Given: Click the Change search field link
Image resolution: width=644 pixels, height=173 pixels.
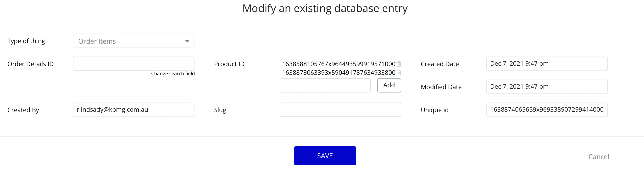Looking at the screenshot, I should coord(173,74).
